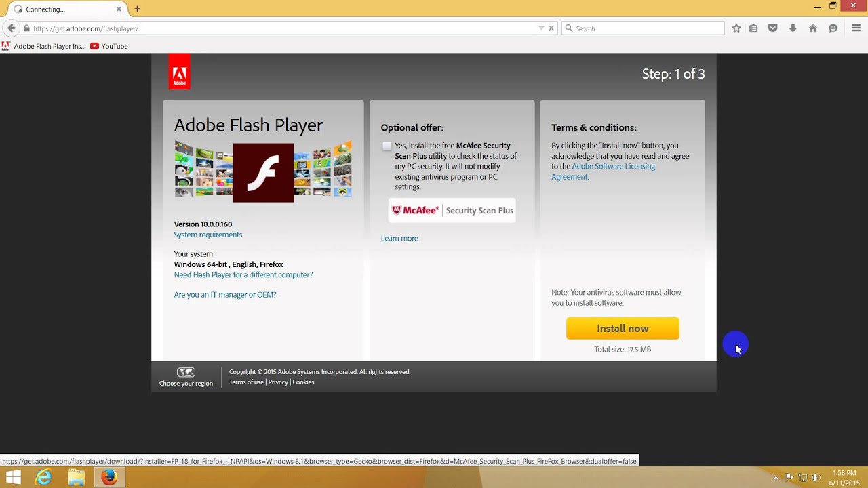The height and width of the screenshot is (488, 868).
Task: Close the Connecting tab
Action: (119, 9)
